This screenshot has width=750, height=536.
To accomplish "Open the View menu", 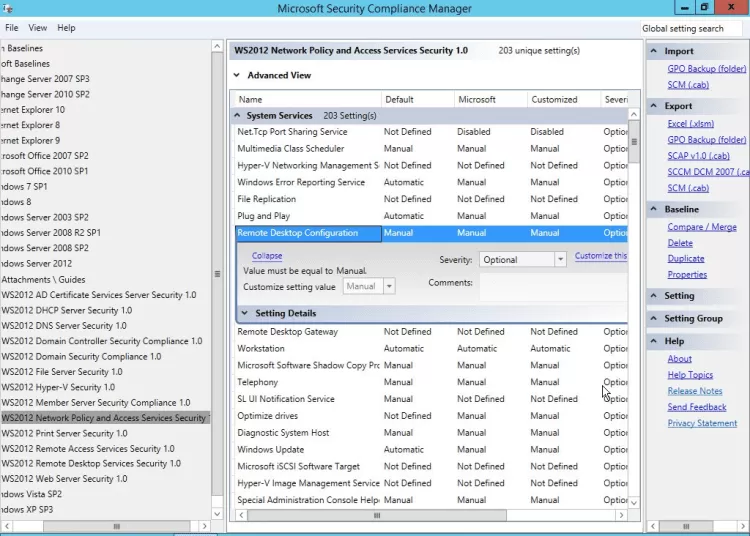I will coord(38,28).
